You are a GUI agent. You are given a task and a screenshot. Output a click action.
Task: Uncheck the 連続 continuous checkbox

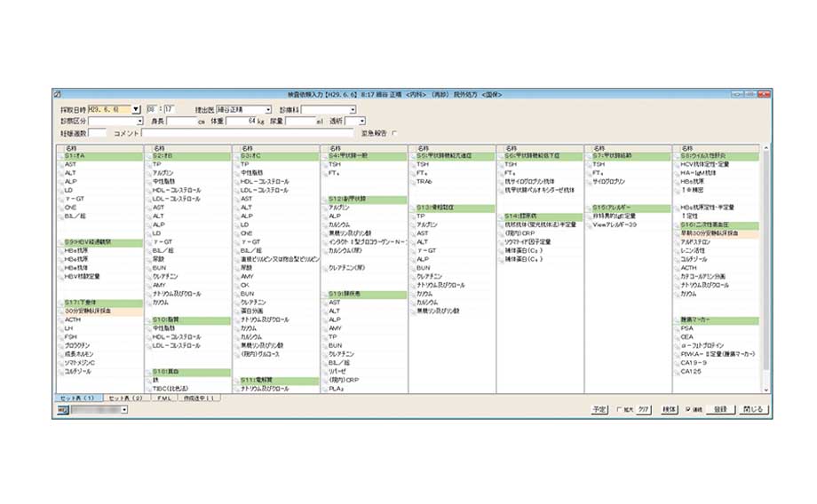point(687,410)
